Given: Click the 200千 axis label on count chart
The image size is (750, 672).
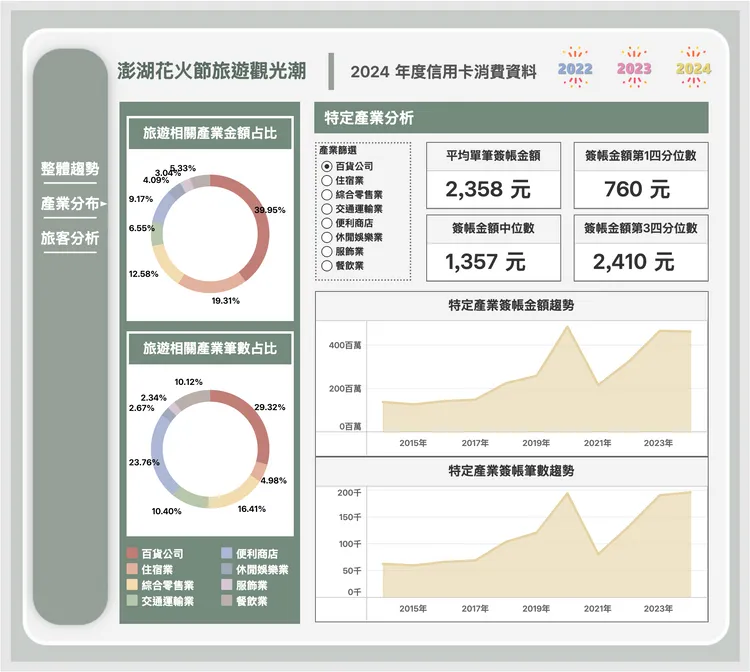Looking at the screenshot, I should [x=349, y=493].
